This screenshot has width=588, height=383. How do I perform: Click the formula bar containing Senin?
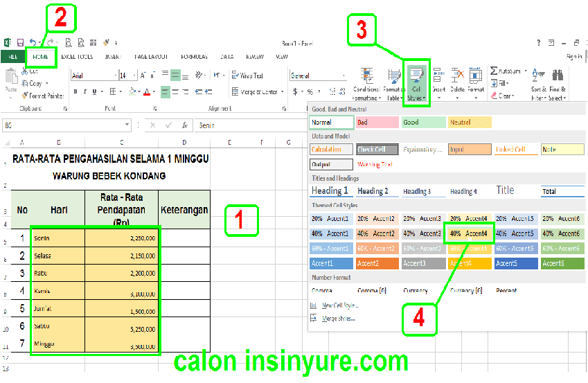[x=250, y=125]
